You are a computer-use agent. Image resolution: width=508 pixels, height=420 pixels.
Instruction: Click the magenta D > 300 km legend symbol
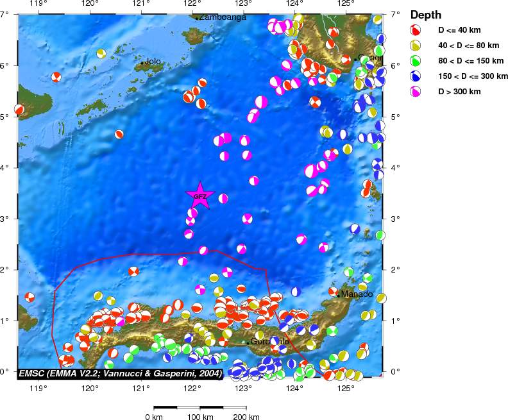tap(416, 92)
